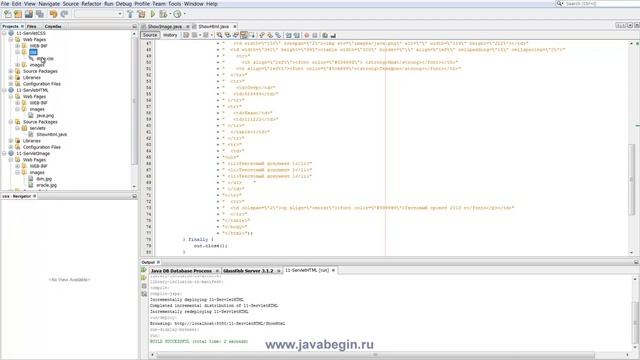This screenshot has height=360, width=640.
Task: Click the History view button
Action: pyautogui.click(x=170, y=35)
